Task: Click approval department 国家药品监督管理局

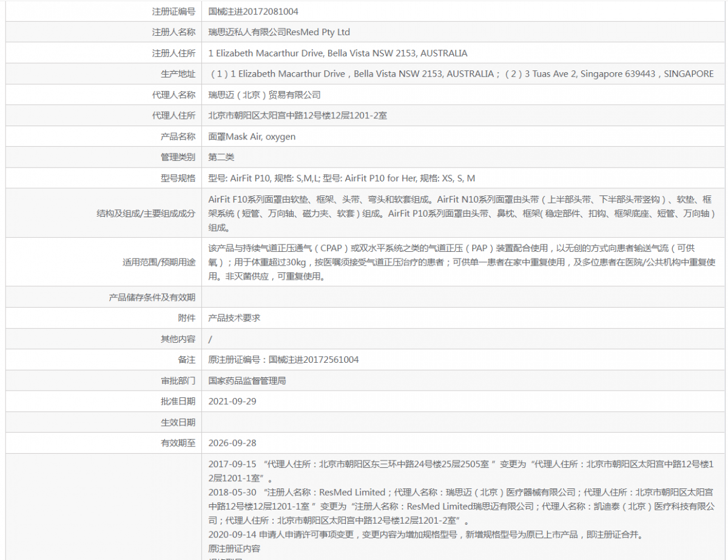Action: pos(247,381)
